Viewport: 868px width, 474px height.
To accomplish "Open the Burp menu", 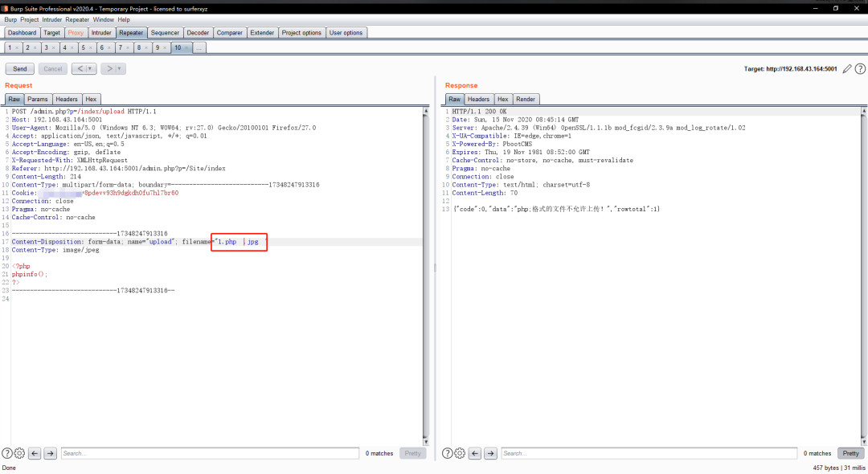I will click(x=10, y=19).
